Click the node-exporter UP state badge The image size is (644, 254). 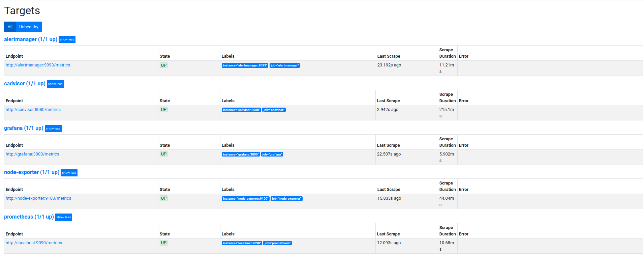(x=164, y=198)
